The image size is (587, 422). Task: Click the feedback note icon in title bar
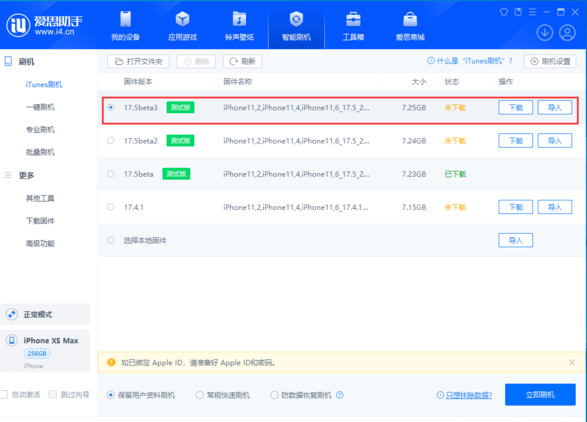point(518,12)
